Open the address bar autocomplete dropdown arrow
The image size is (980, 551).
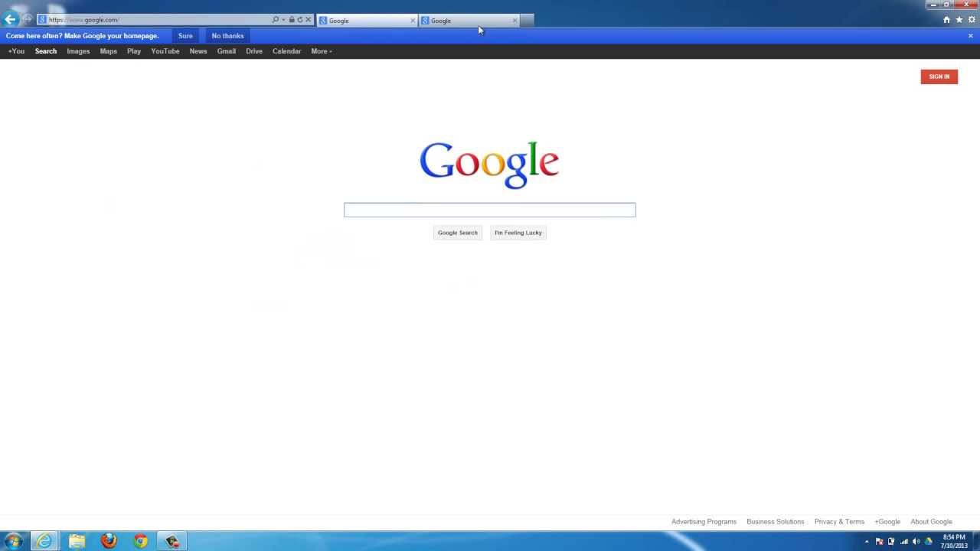283,20
